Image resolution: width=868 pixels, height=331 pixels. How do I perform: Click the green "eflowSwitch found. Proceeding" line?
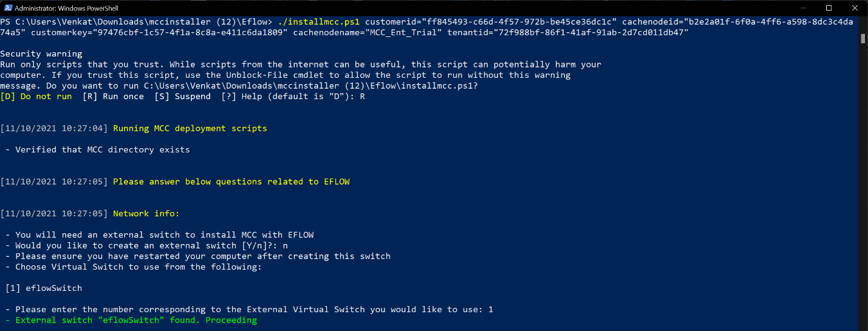[x=135, y=320]
